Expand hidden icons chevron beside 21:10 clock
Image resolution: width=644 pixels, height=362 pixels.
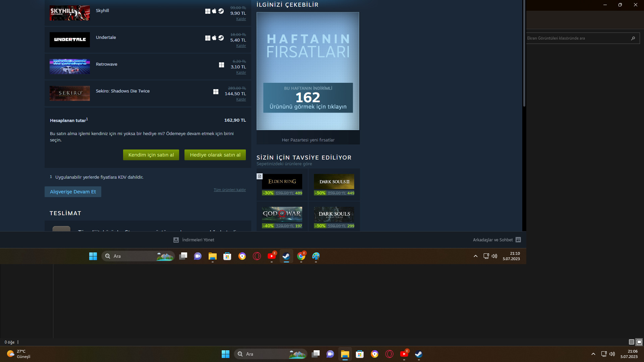(476, 256)
